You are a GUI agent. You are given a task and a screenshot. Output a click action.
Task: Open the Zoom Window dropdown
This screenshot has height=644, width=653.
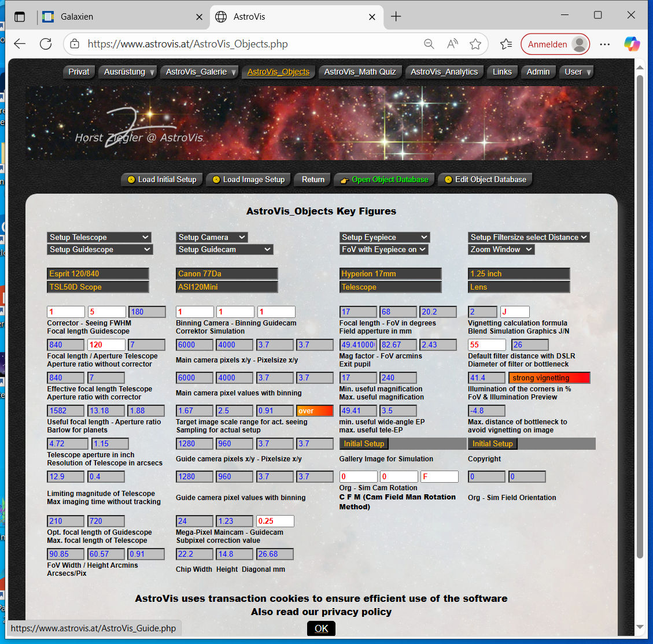pyautogui.click(x=501, y=249)
